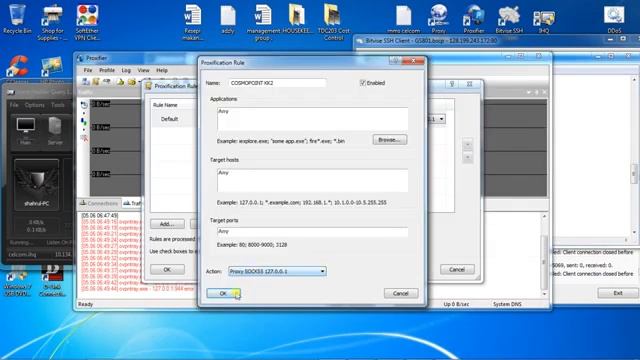Viewport: 640px width, 360px height.
Task: Open the Profile menu in Proxifier
Action: (x=107, y=70)
